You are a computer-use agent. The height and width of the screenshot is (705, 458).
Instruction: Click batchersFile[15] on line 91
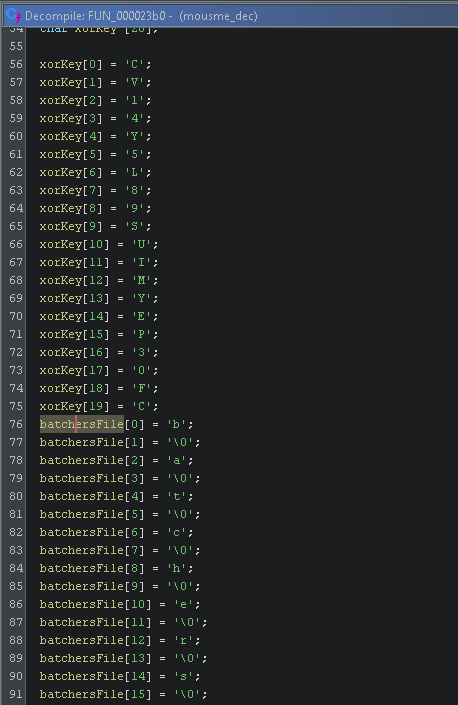95,694
